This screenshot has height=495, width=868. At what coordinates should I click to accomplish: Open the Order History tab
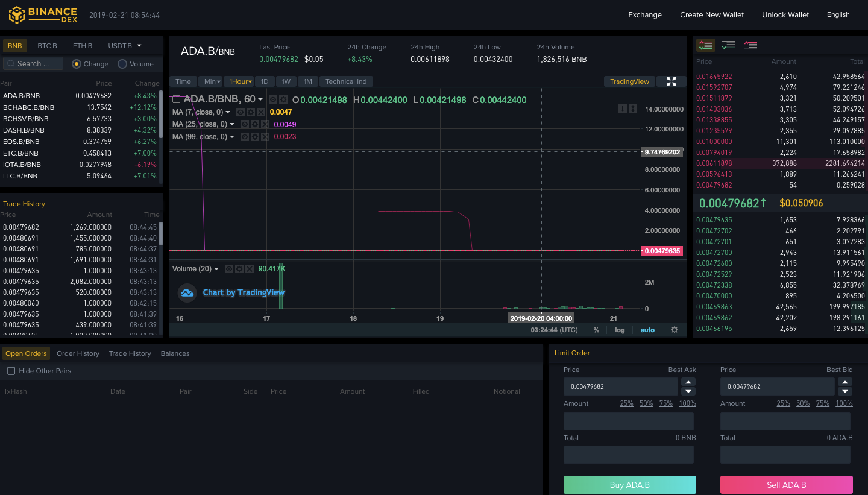[x=78, y=353]
